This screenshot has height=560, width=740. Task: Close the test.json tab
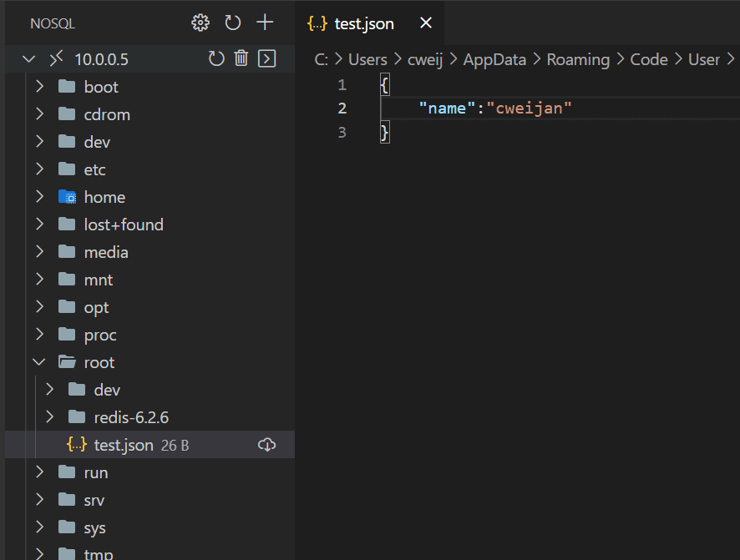pos(425,23)
